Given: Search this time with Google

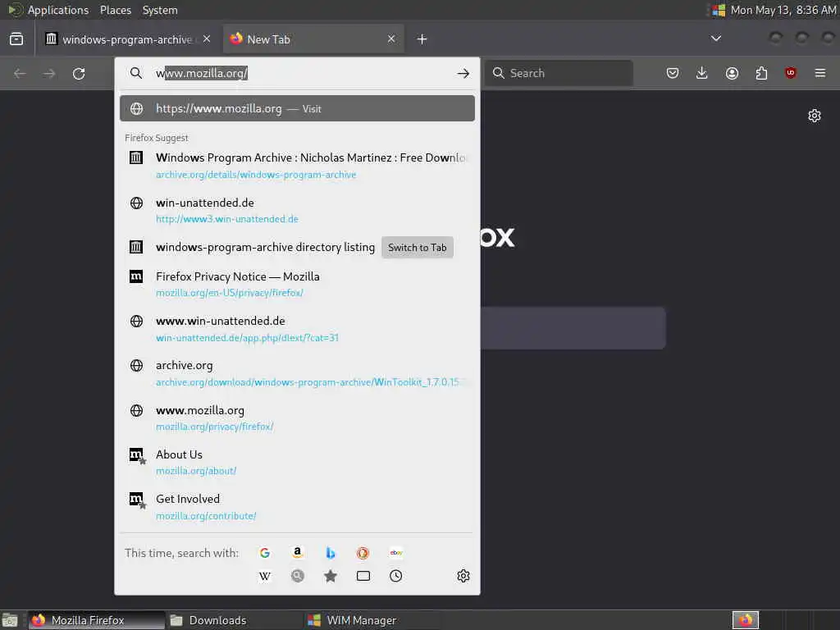Looking at the screenshot, I should (x=265, y=553).
